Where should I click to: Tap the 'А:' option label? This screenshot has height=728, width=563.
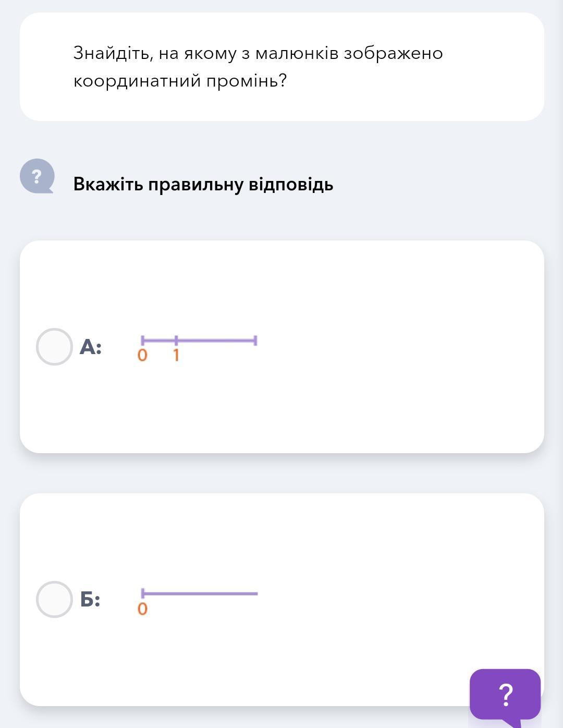pos(91,347)
